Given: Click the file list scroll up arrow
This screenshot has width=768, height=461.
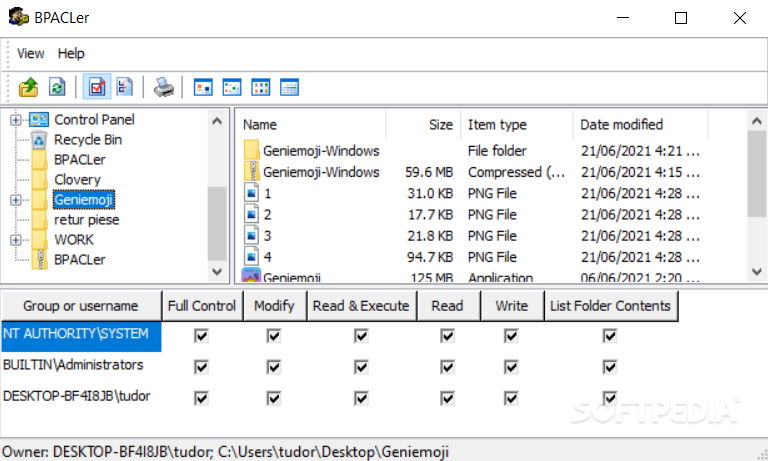Looking at the screenshot, I should tap(757, 120).
